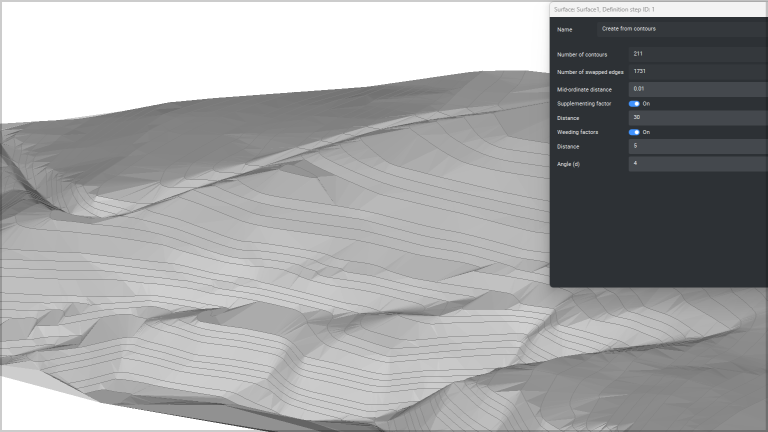The width and height of the screenshot is (768, 432).
Task: Edit the Mid-ordinate distance value 0.01
Action: (x=698, y=89)
